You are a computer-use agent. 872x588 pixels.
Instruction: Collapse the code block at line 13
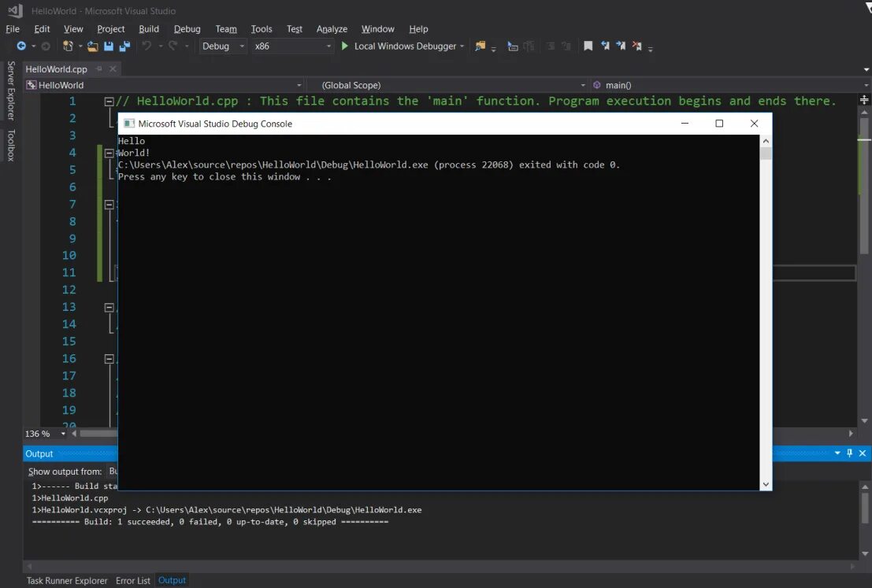click(x=109, y=307)
